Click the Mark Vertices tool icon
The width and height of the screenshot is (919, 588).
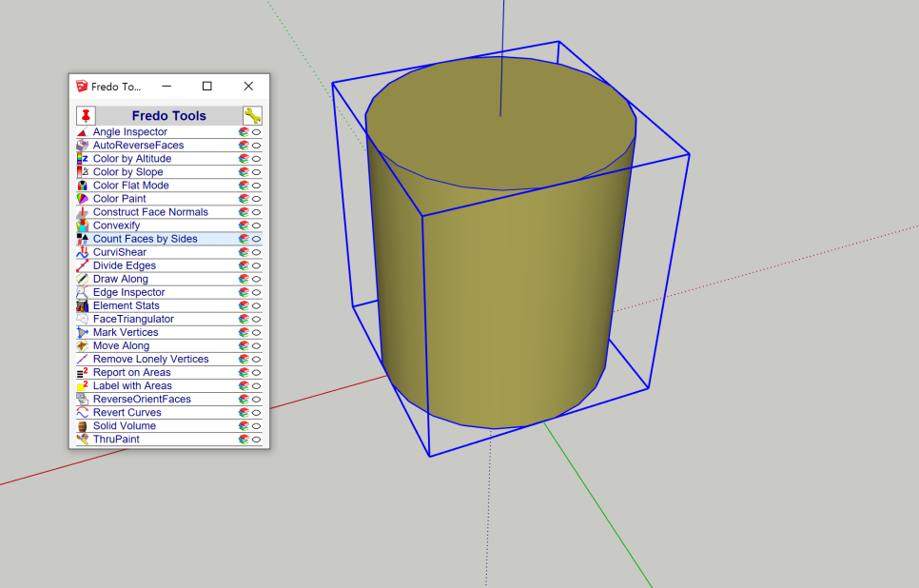83,332
